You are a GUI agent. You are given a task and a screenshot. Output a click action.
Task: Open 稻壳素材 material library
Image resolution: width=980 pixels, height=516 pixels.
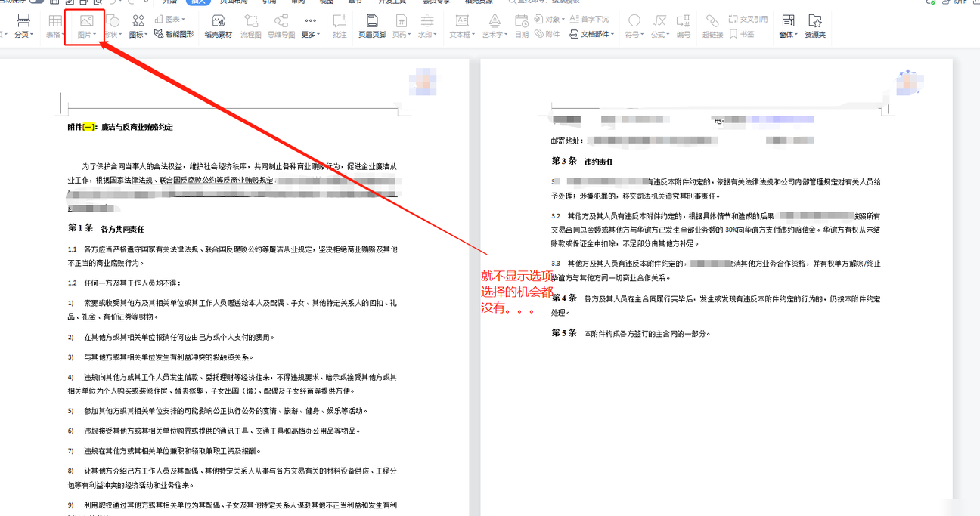pos(219,26)
